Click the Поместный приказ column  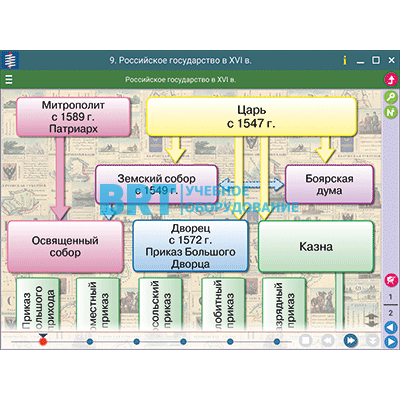tap(98, 305)
